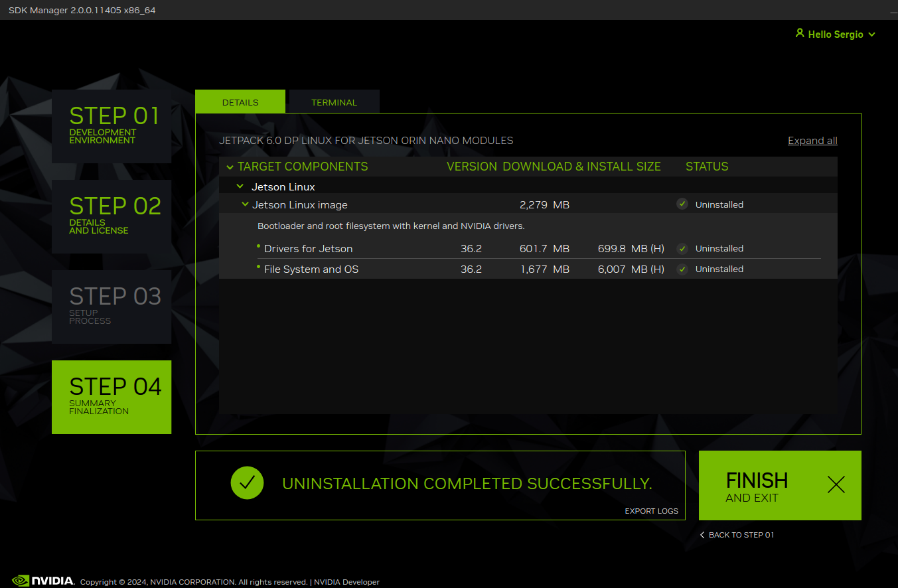Click the bootloader and root filesystem description

(391, 226)
